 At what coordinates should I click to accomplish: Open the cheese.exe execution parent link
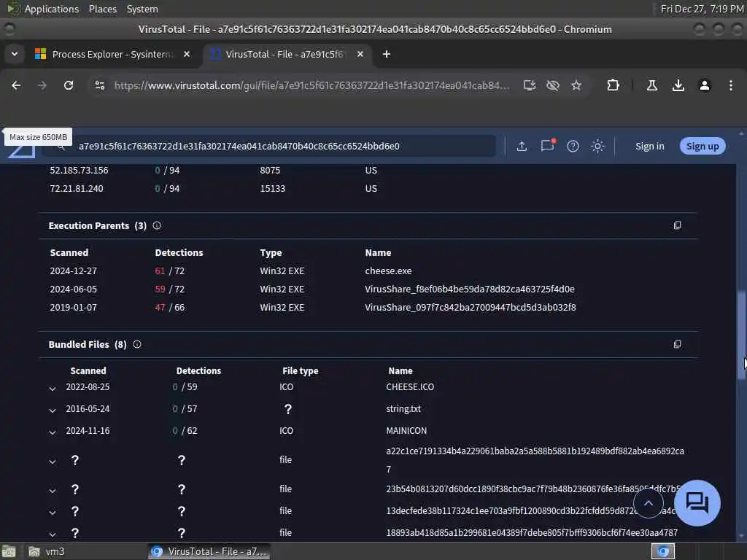[388, 271]
